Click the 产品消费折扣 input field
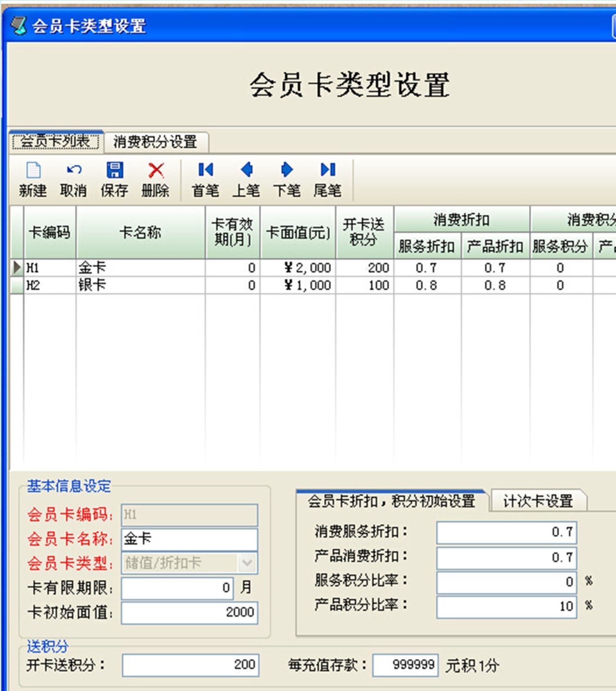The image size is (616, 691). click(x=507, y=558)
